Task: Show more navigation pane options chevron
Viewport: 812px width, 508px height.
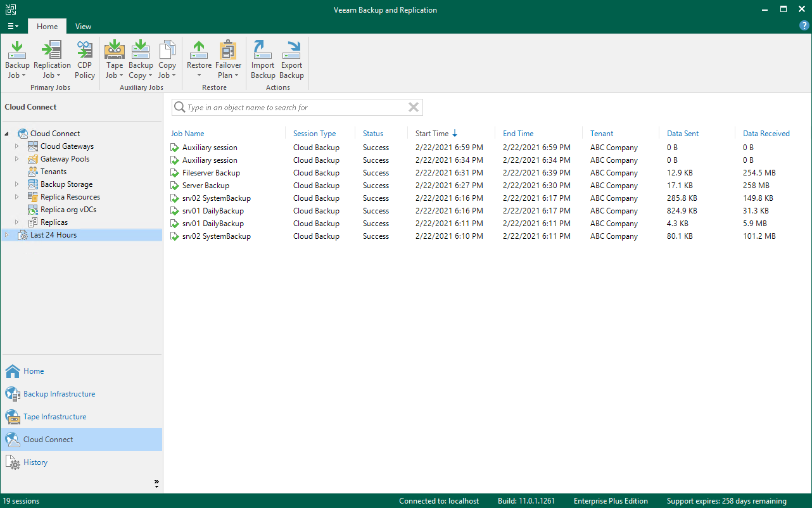Action: pos(156,483)
